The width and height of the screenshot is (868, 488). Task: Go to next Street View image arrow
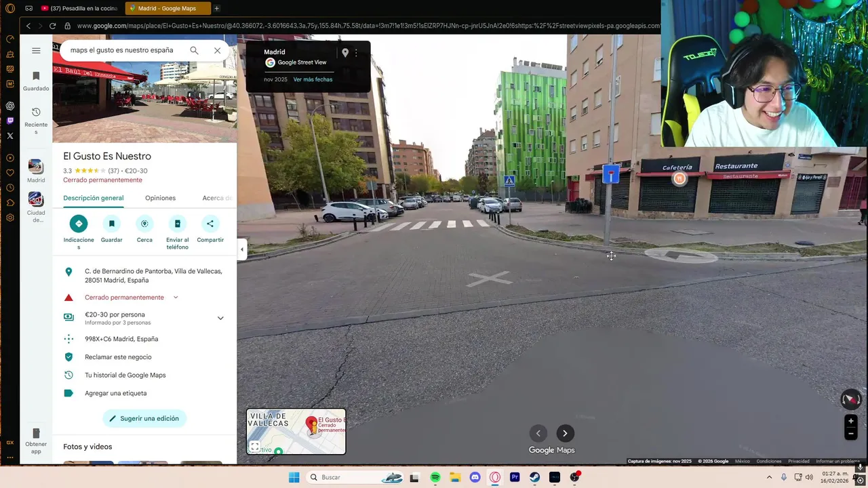point(565,433)
